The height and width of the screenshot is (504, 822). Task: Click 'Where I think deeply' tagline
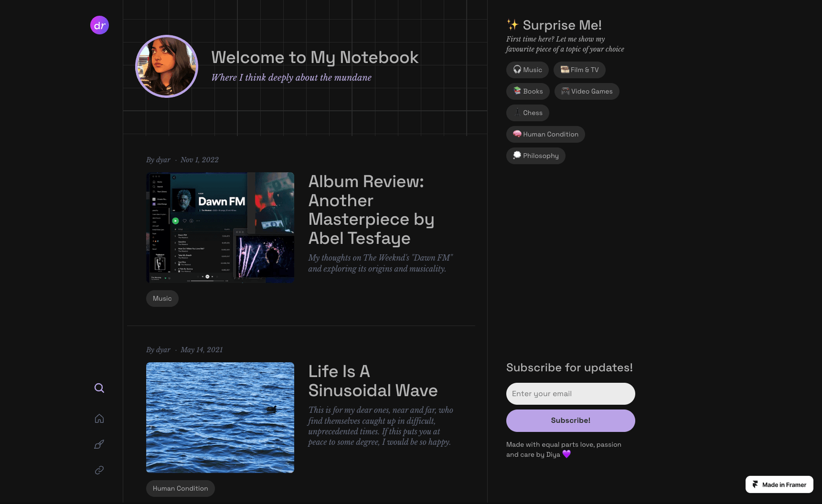click(x=291, y=77)
